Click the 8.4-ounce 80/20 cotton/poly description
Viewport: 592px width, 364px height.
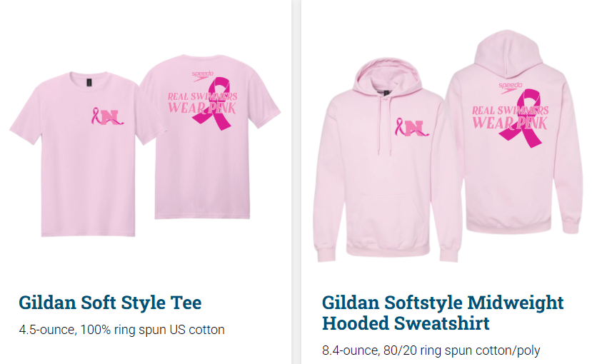coord(431,350)
